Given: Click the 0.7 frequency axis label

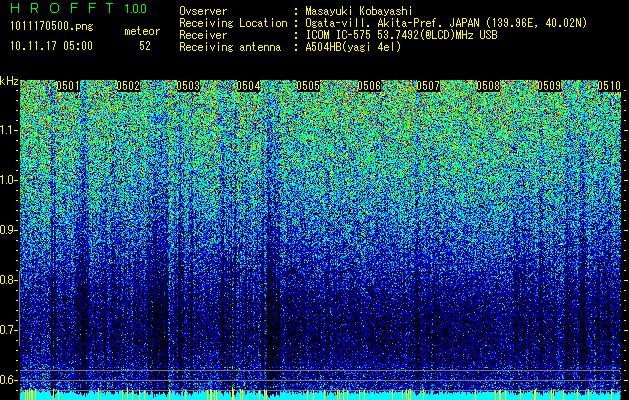Looking at the screenshot, I should [8, 330].
